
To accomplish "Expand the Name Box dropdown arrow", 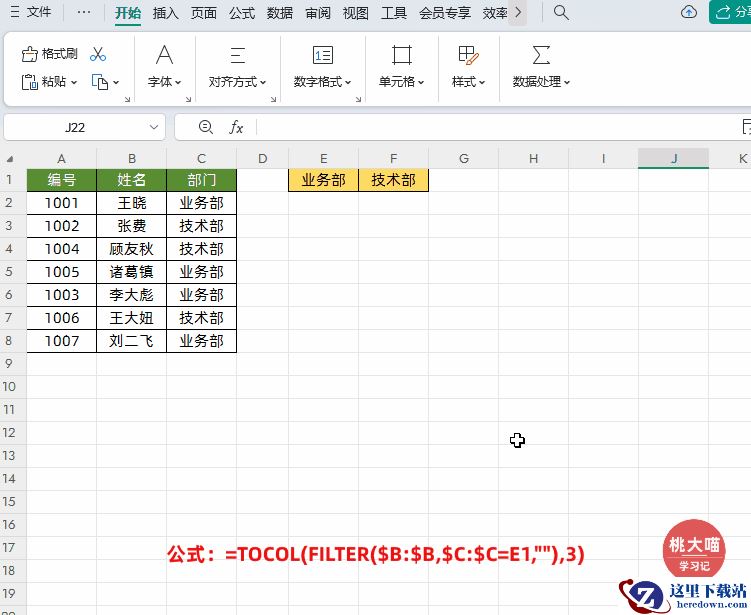I will [x=154, y=128].
